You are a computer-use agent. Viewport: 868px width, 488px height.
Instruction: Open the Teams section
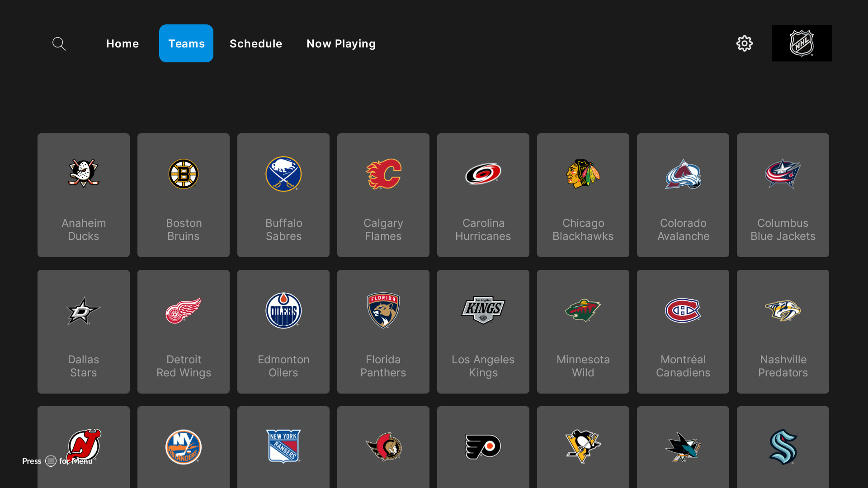click(x=186, y=43)
